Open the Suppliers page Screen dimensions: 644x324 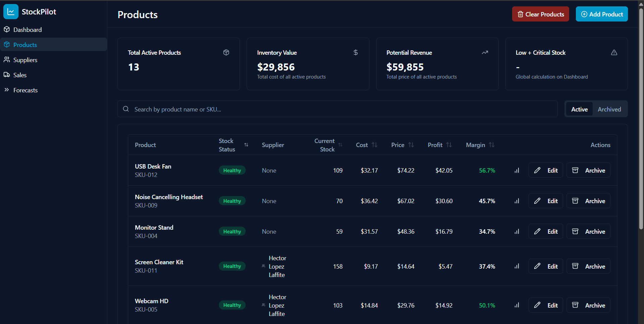pos(25,60)
